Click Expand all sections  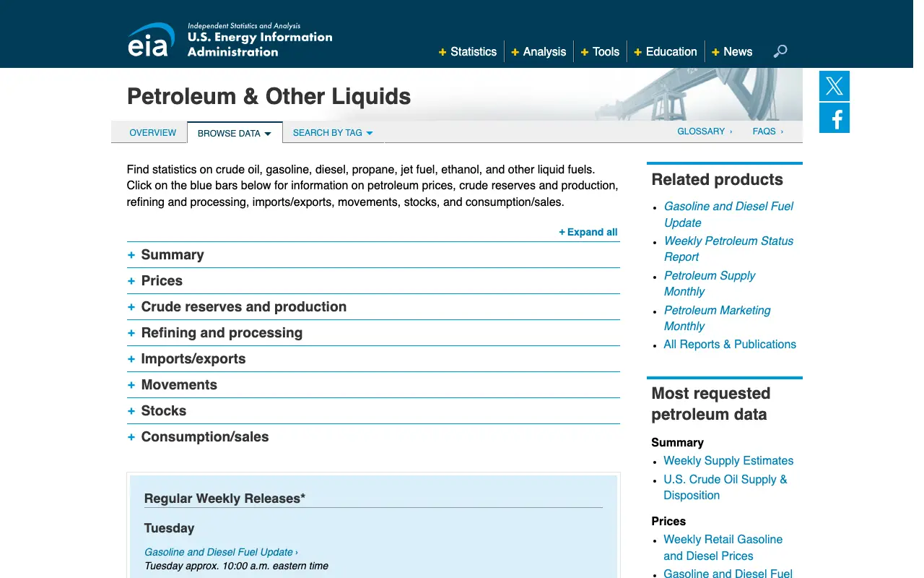[x=588, y=232]
